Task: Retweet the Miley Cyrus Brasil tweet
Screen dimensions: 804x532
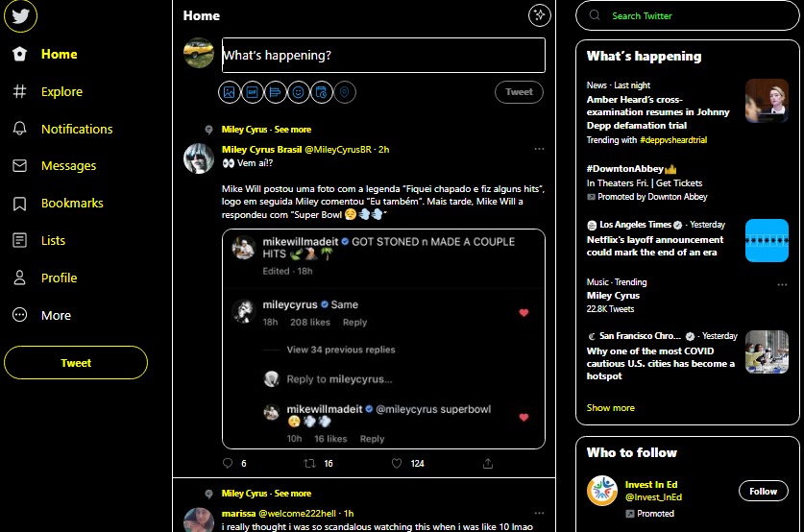Action: click(309, 463)
